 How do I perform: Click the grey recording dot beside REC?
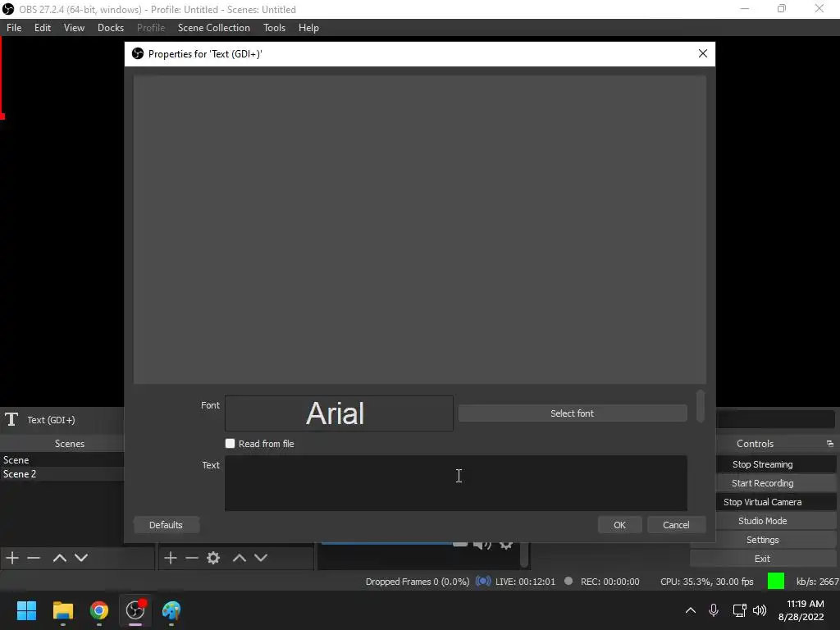point(568,581)
